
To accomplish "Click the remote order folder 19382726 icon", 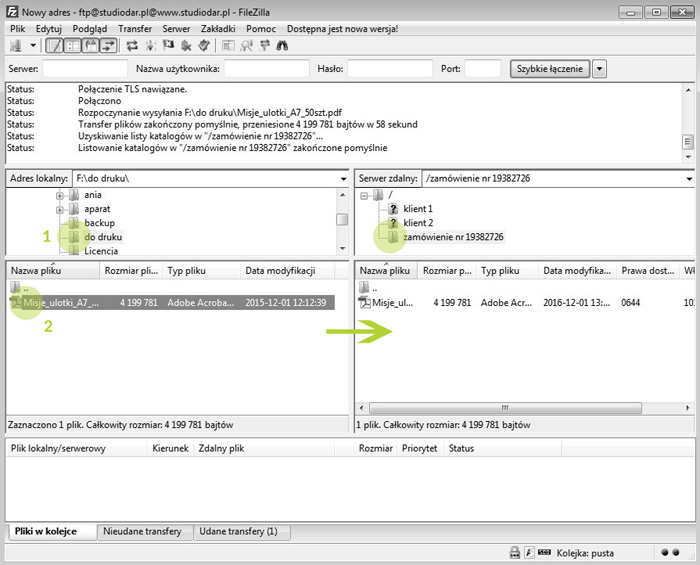I will (x=393, y=237).
